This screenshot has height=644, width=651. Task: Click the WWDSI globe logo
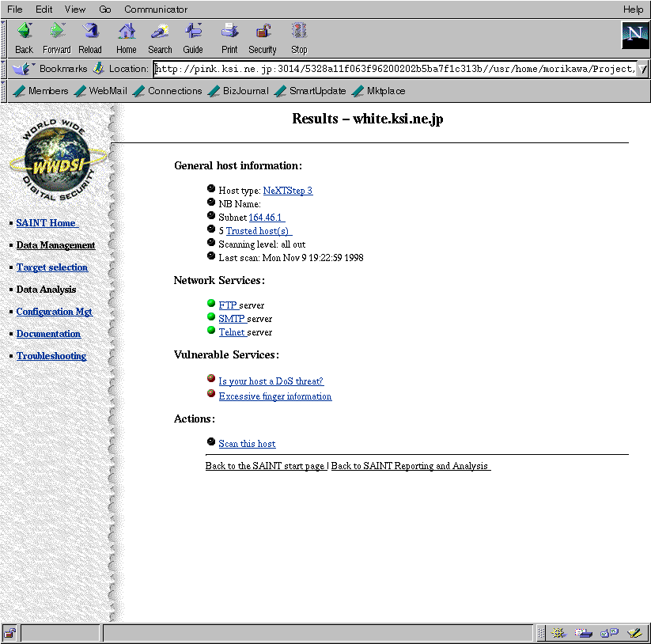pyautogui.click(x=58, y=161)
